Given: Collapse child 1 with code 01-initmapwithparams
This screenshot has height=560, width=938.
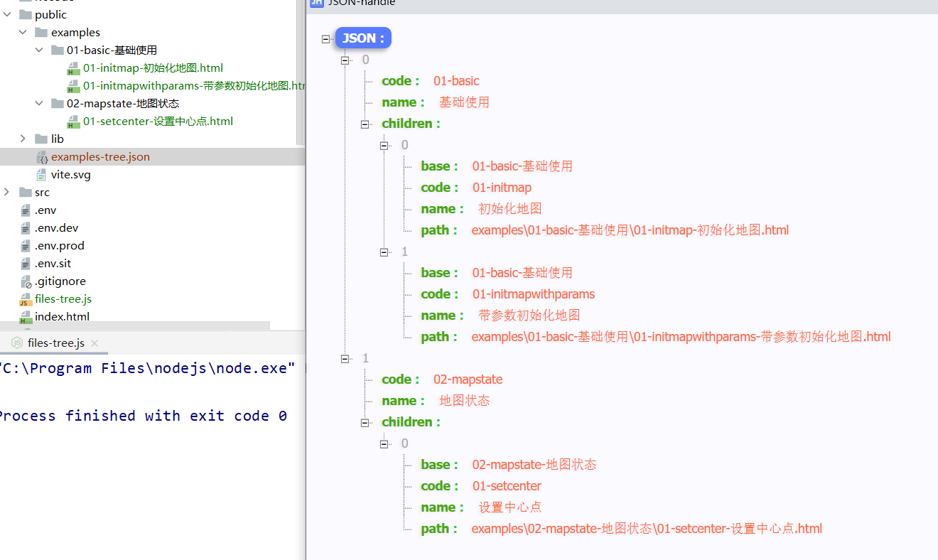Looking at the screenshot, I should [x=384, y=252].
